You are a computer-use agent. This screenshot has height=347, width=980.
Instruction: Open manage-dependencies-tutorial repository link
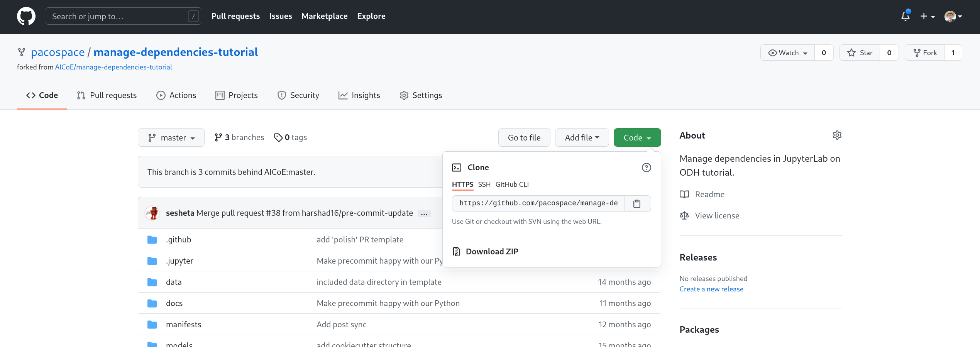[176, 52]
